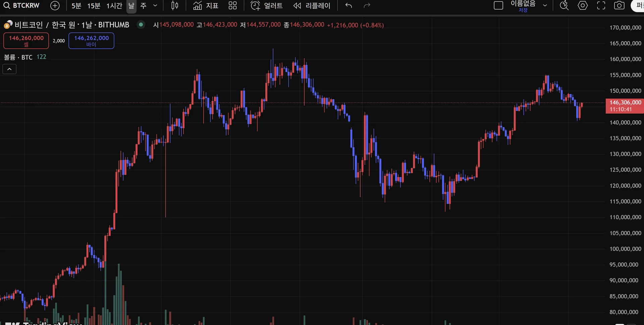The height and width of the screenshot is (325, 644).
Task: Open the candlestick chart type selector
Action: (175, 6)
